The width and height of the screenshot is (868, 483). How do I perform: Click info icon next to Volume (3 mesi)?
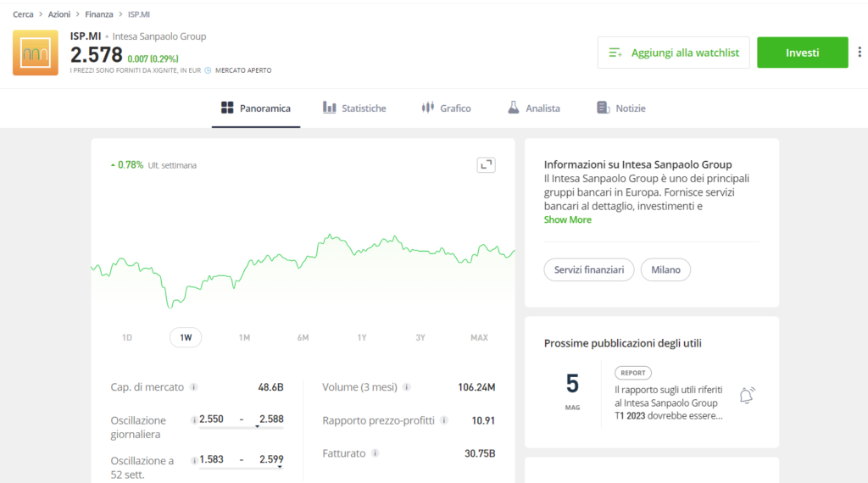407,386
